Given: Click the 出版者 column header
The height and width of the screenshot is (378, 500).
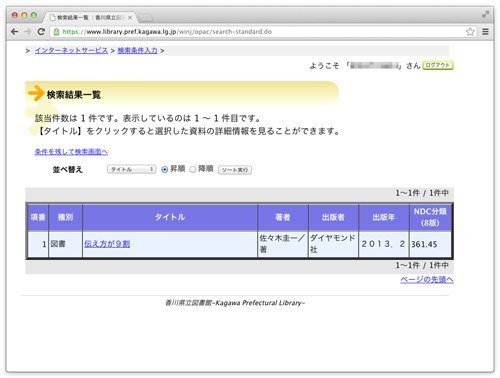Looking at the screenshot, I should pos(333,217).
